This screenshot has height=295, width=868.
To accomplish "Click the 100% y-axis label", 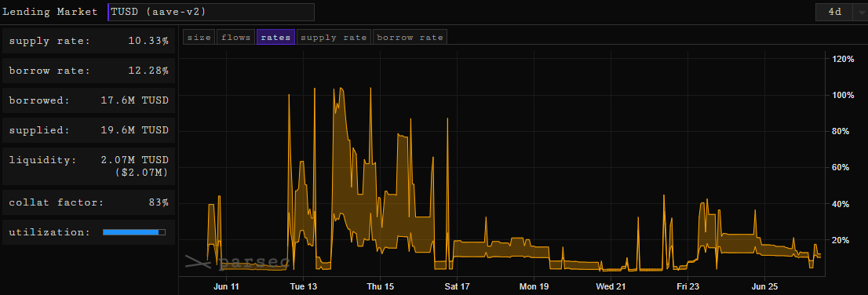I will point(844,95).
